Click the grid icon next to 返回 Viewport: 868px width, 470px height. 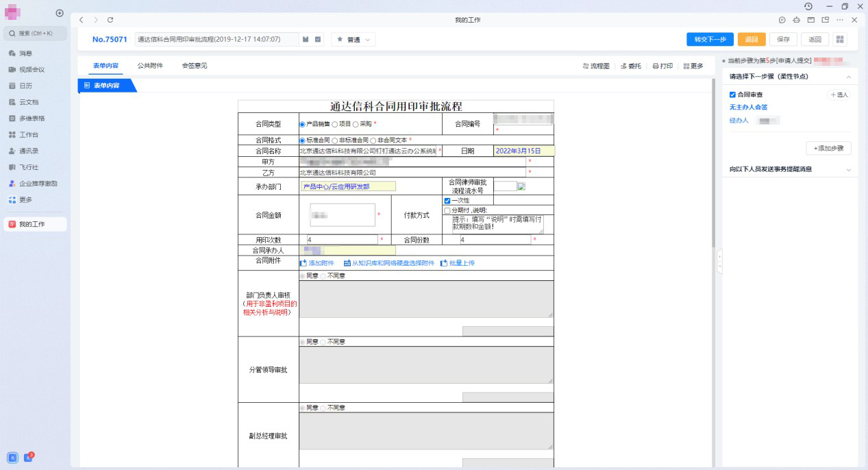[841, 39]
